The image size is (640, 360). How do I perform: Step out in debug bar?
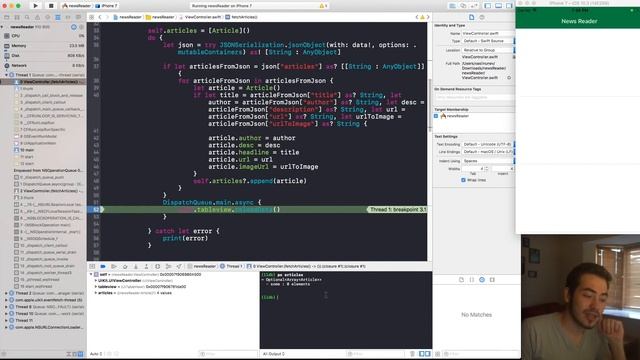tap(147, 266)
